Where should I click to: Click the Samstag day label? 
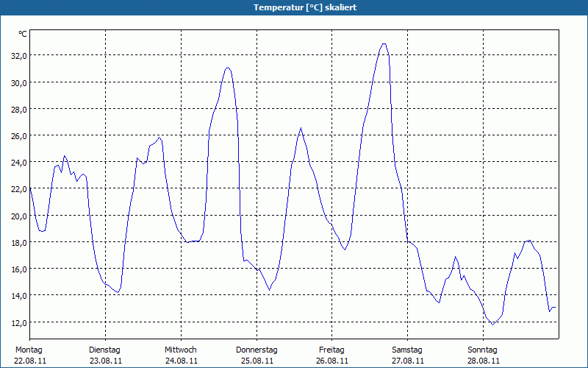click(407, 350)
